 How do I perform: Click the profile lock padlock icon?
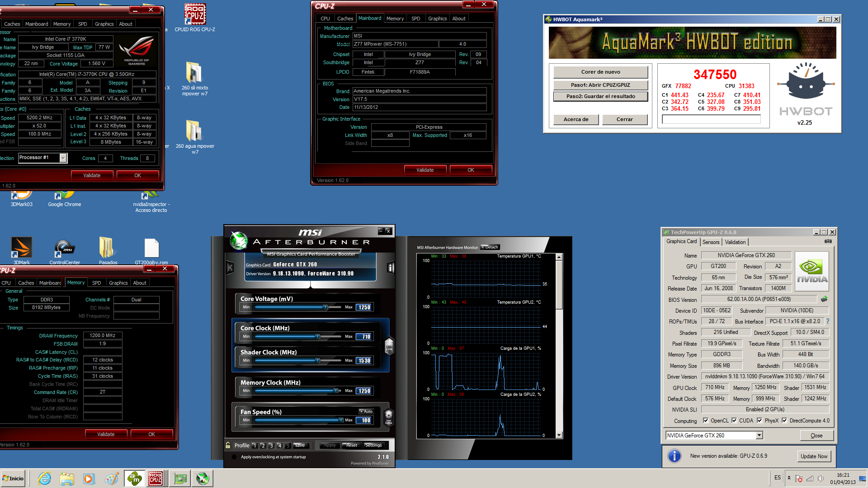(x=228, y=445)
